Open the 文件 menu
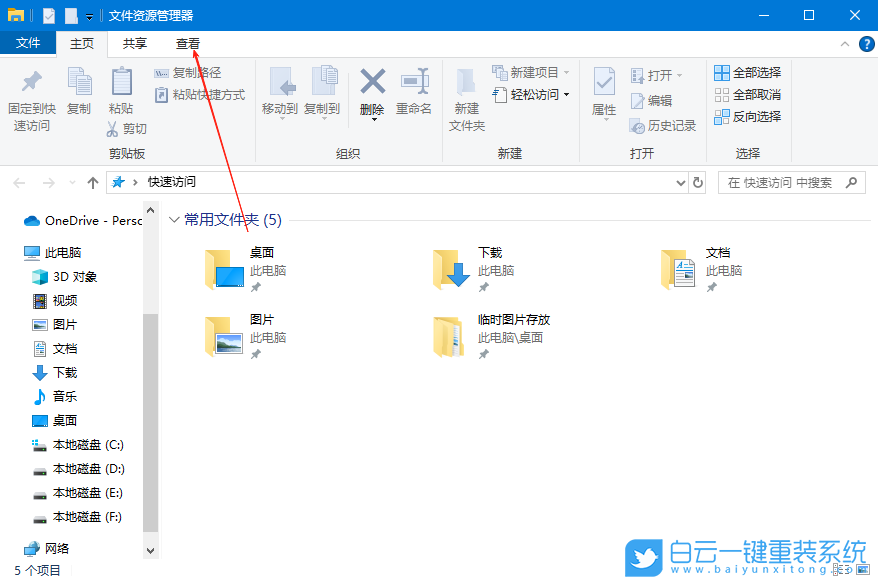Image resolution: width=878 pixels, height=582 pixels. point(29,43)
